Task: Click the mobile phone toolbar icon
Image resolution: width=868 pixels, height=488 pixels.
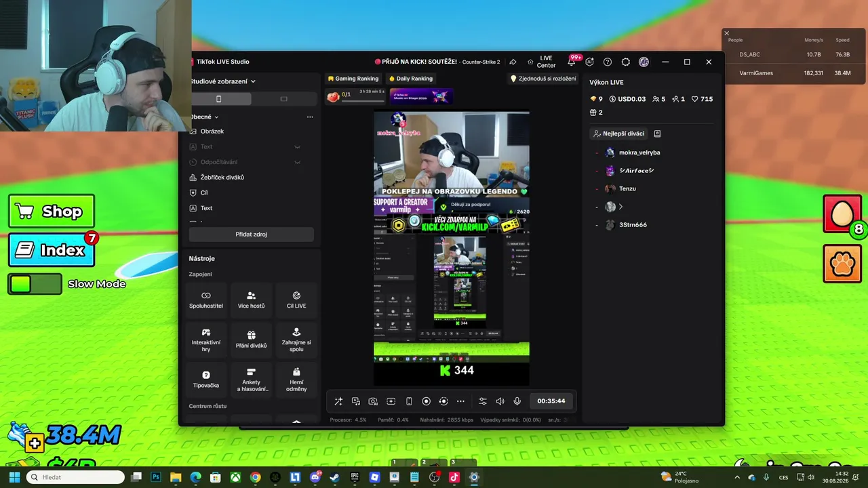Action: 409,401
